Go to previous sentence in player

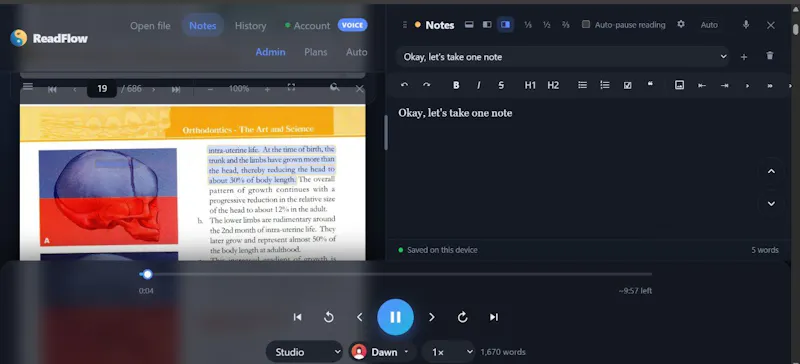(x=359, y=317)
